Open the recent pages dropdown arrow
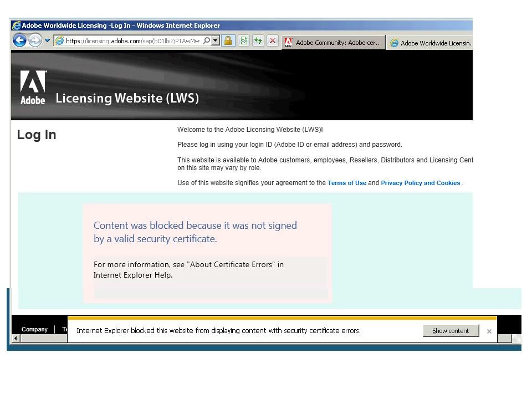The image size is (532, 399). (x=48, y=40)
